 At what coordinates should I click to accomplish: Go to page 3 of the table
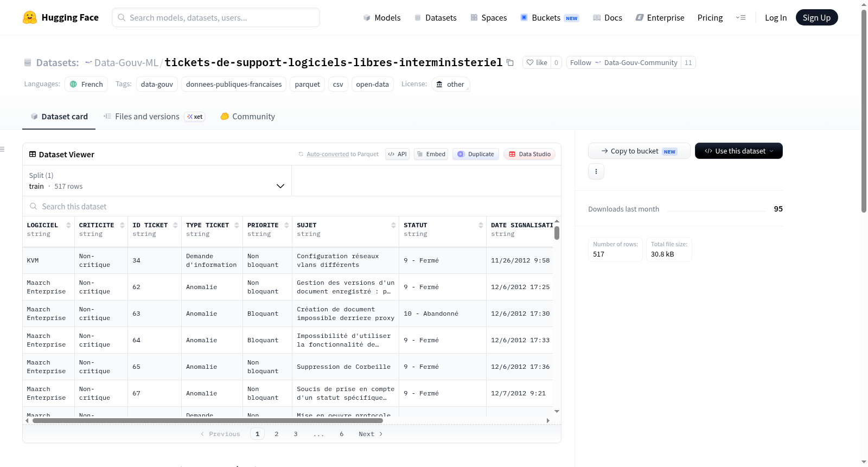(296, 434)
